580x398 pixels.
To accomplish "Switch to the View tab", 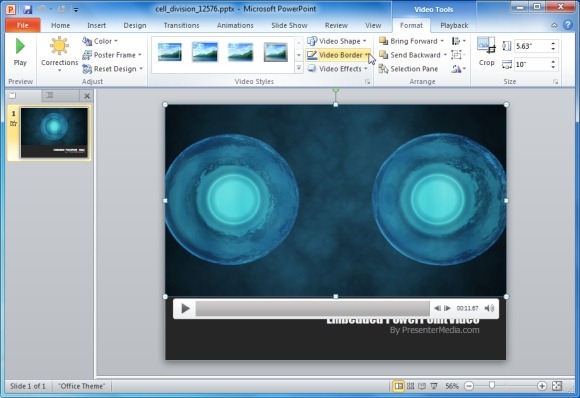I will [x=373, y=26].
